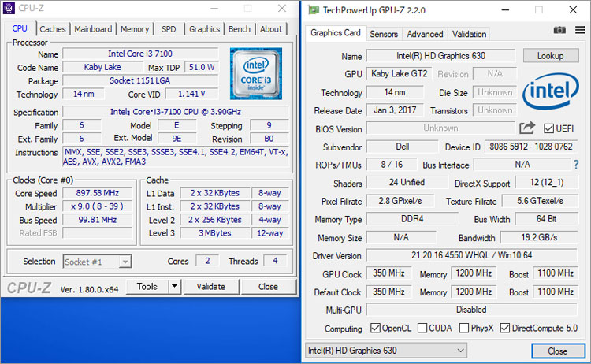591x364 pixels.
Task: Click the Max TDP value 51.0 W
Action: click(201, 67)
